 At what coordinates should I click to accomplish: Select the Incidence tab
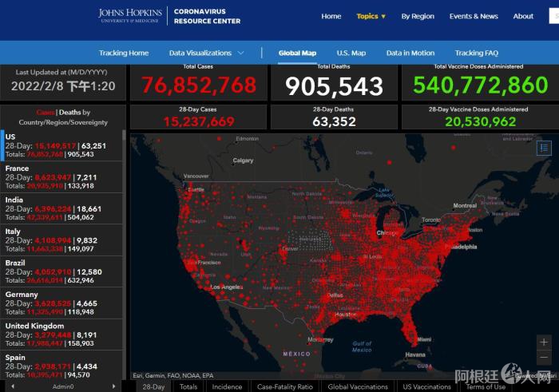click(x=227, y=386)
